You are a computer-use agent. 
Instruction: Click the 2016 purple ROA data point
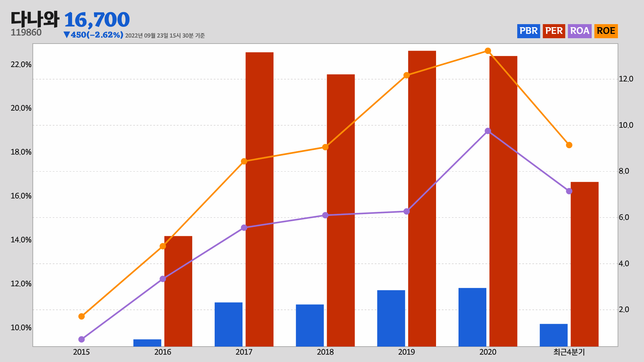click(x=163, y=279)
